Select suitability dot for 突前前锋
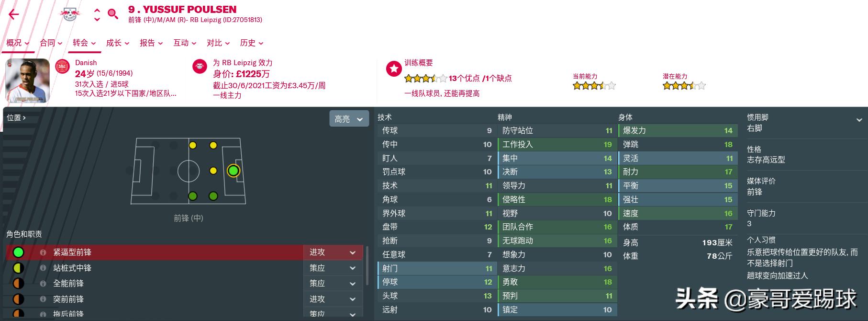This screenshot has height=321, width=868. tap(18, 299)
